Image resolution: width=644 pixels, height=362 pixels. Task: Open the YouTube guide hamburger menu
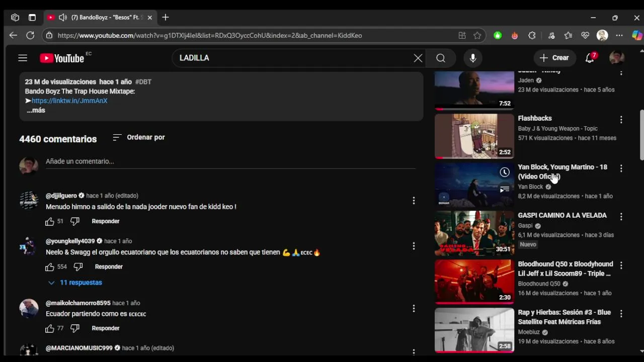[x=23, y=58]
